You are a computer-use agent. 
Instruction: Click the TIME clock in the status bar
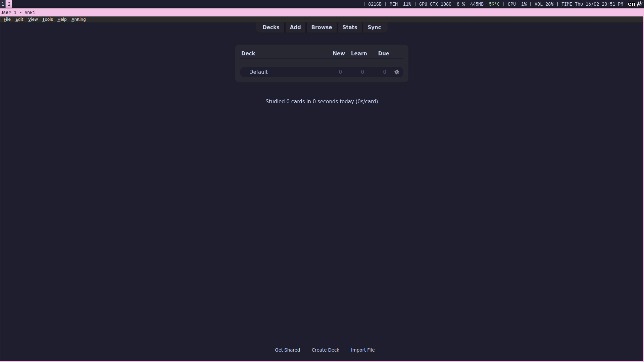pyautogui.click(x=592, y=4)
